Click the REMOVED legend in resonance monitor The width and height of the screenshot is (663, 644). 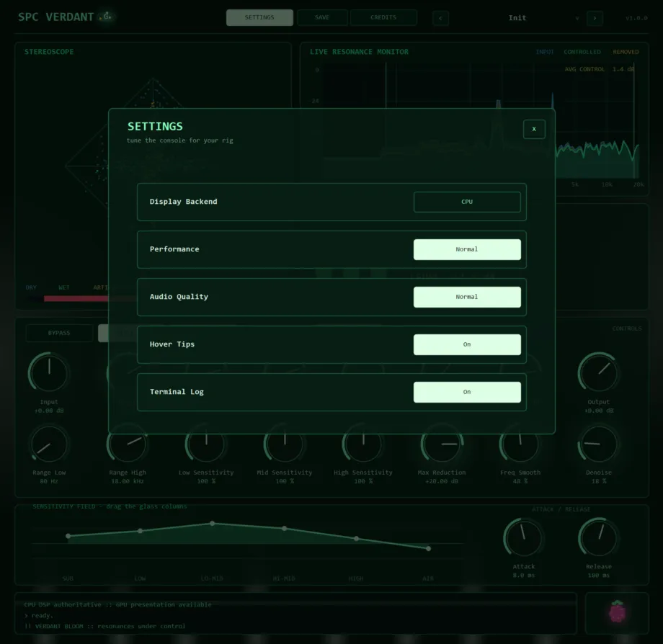626,52
